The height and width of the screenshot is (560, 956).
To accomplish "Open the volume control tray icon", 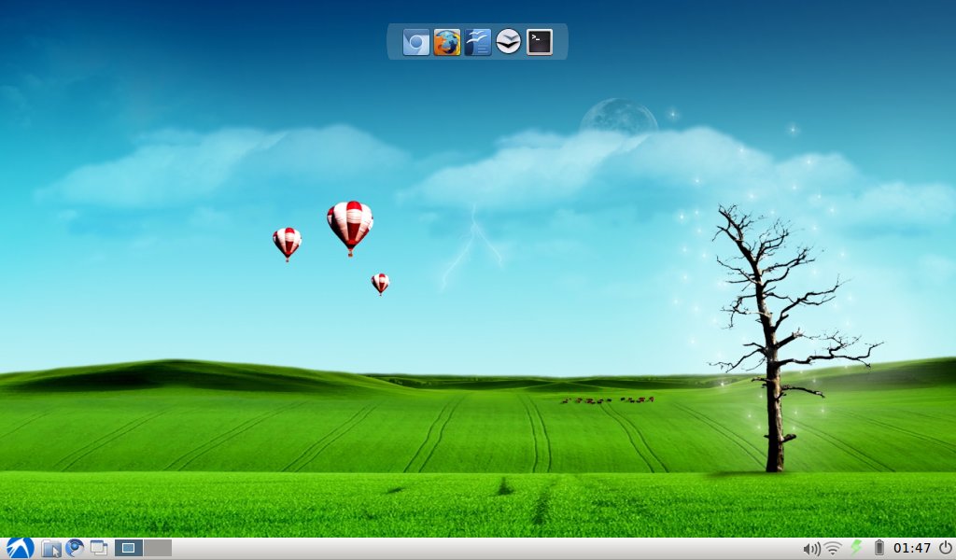I will (811, 549).
